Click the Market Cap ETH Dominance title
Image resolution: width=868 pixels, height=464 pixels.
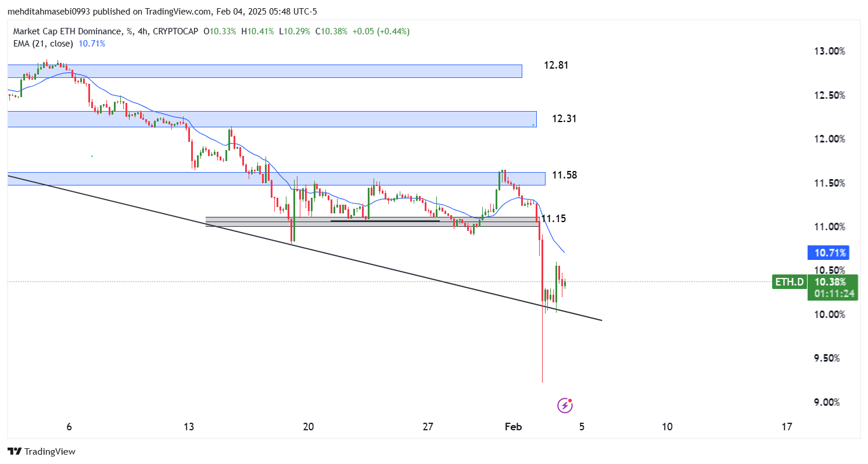point(69,31)
